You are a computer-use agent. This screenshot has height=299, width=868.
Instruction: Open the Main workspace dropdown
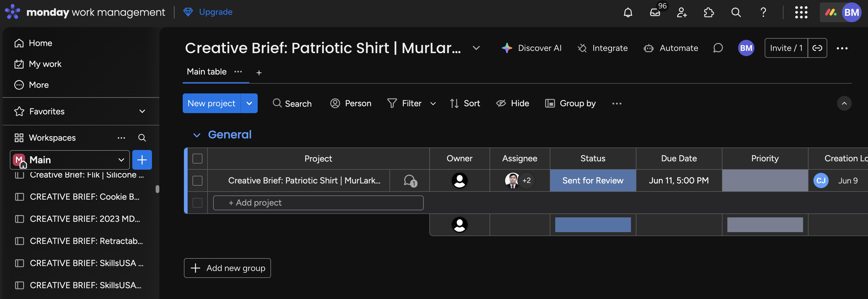pyautogui.click(x=70, y=160)
